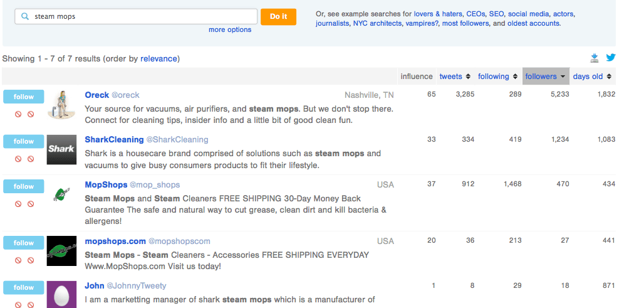Viewport: 644px width, 308px height.
Task: Open the John profile name link
Action: 95,286
